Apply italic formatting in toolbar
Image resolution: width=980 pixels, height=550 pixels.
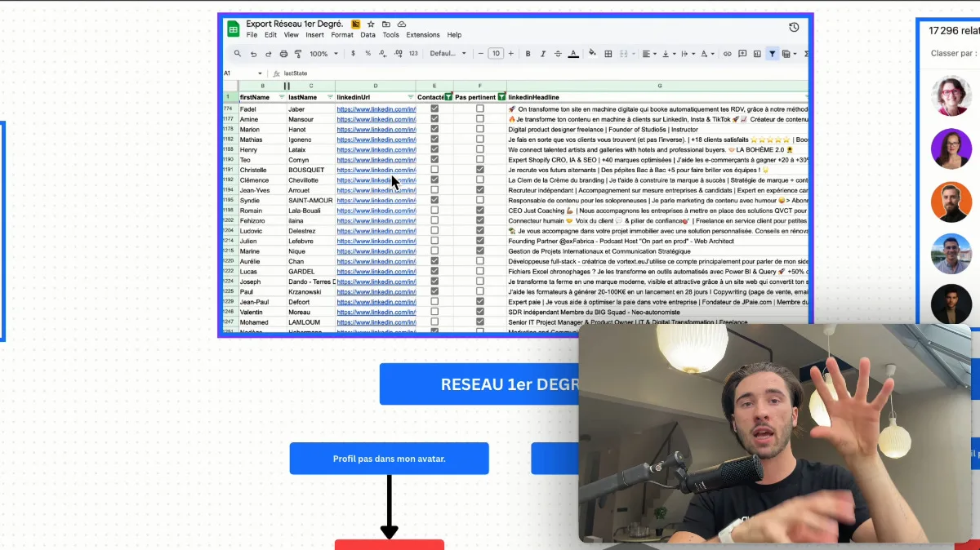[542, 54]
